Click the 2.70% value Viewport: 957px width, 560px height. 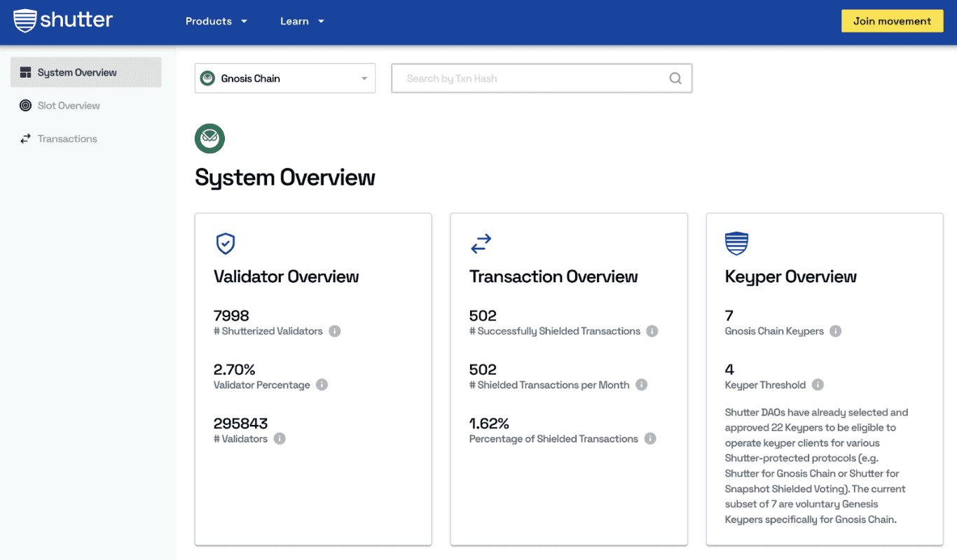pos(234,370)
